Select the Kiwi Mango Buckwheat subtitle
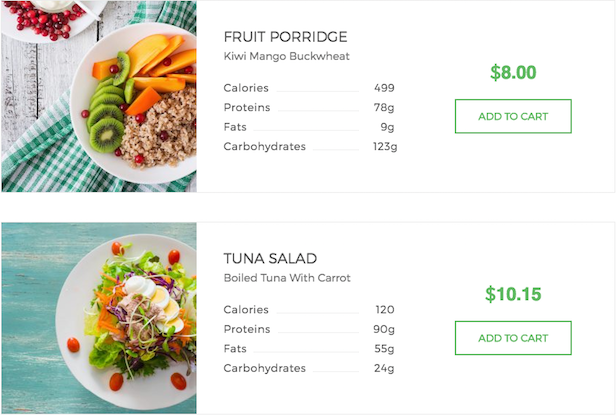The image size is (616, 416). click(286, 57)
